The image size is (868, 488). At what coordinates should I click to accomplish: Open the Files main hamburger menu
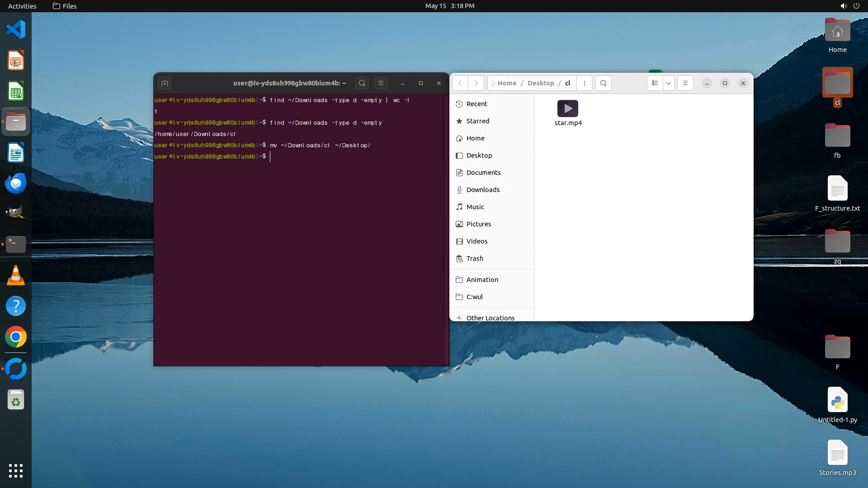[x=685, y=83]
